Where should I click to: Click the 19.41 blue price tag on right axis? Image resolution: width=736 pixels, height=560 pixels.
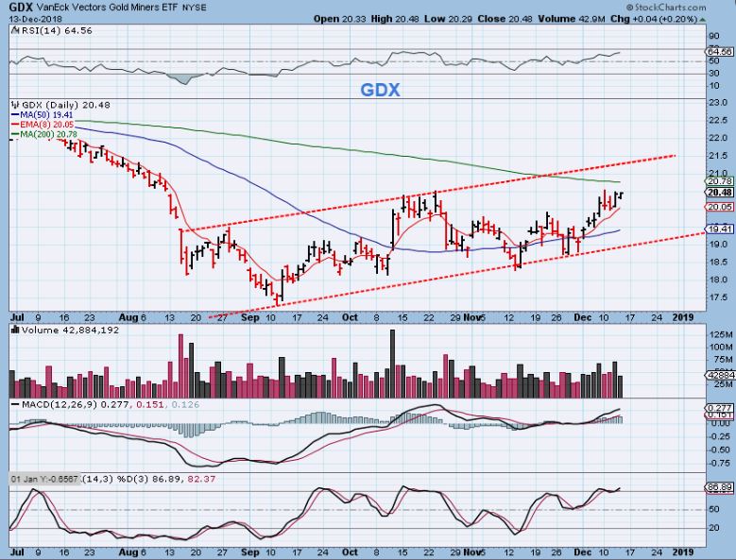(x=719, y=229)
